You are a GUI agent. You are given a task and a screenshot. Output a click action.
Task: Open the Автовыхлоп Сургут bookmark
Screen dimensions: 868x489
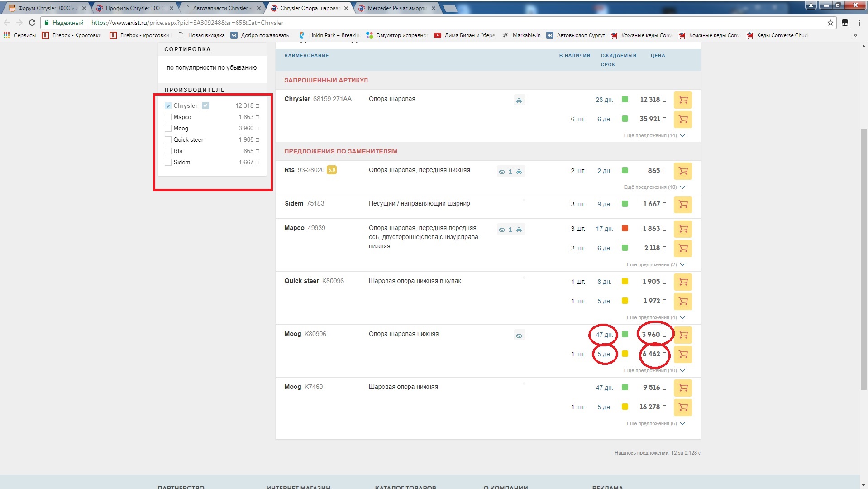click(576, 35)
